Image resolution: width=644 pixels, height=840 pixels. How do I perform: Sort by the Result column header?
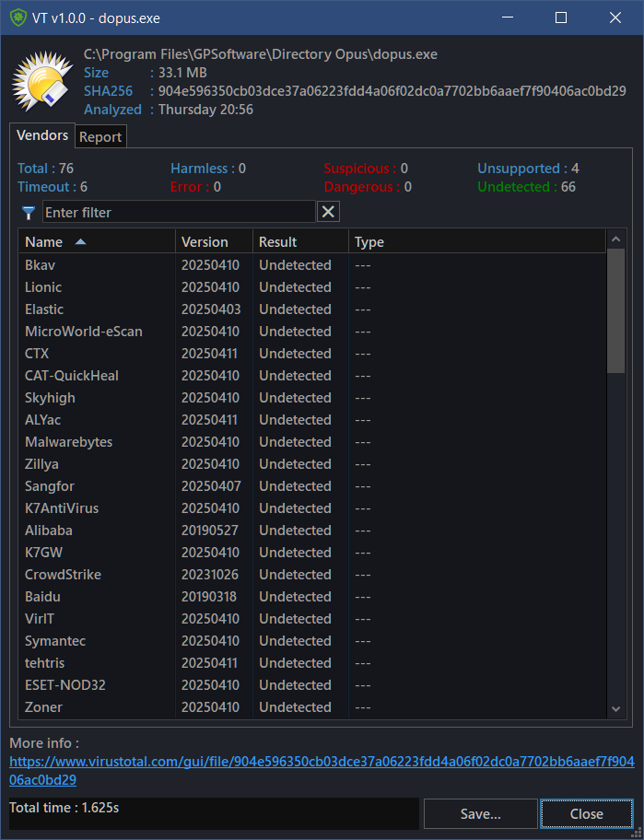click(300, 242)
